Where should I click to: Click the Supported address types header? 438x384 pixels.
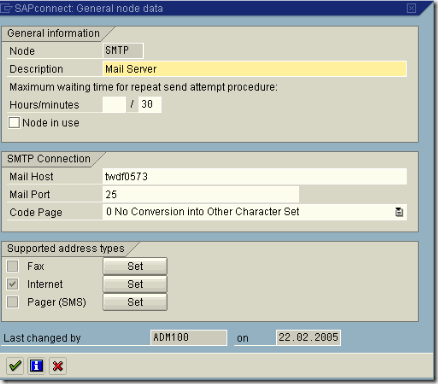point(66,248)
